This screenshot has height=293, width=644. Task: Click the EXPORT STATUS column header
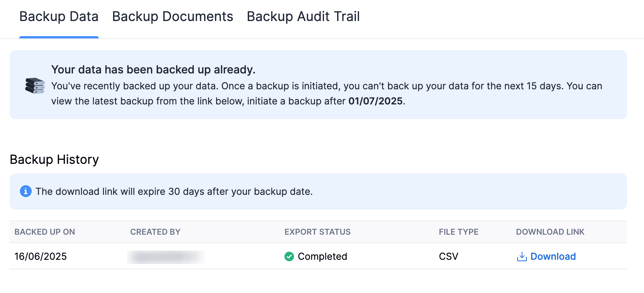point(317,232)
